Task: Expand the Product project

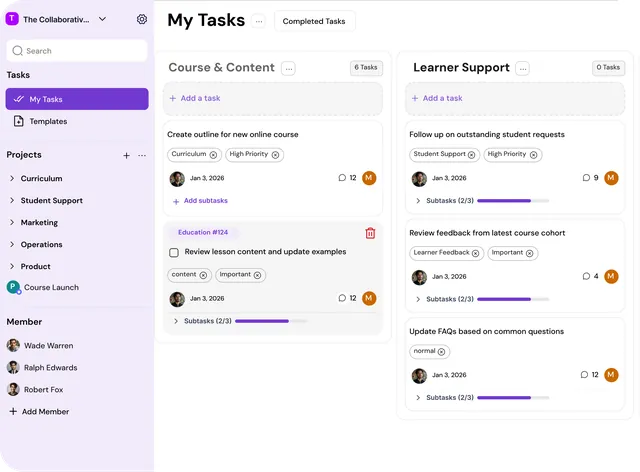Action: [12, 266]
